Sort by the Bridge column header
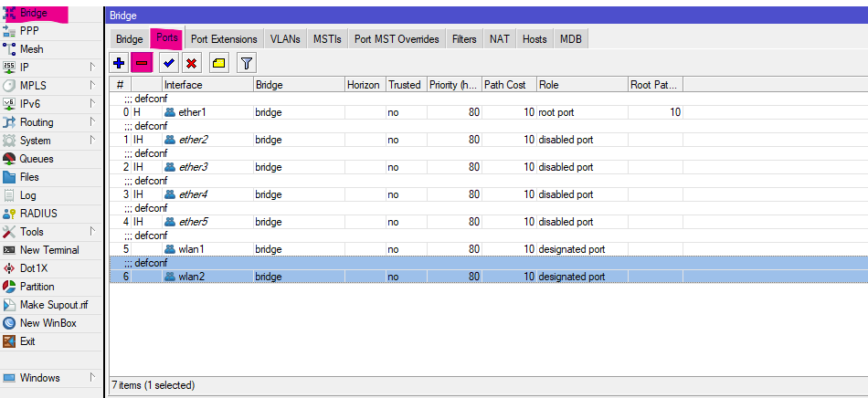The height and width of the screenshot is (398, 868). [299, 85]
